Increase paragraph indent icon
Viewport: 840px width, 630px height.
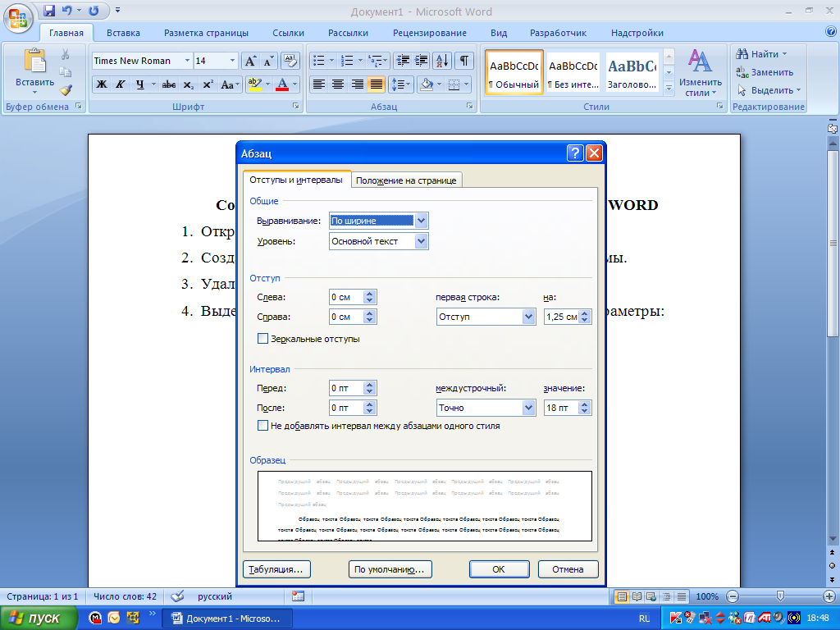[422, 61]
